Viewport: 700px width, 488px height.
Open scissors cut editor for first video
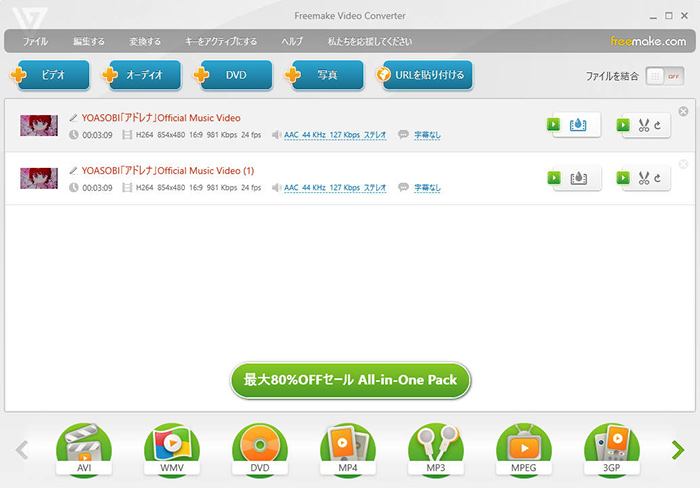(x=643, y=125)
